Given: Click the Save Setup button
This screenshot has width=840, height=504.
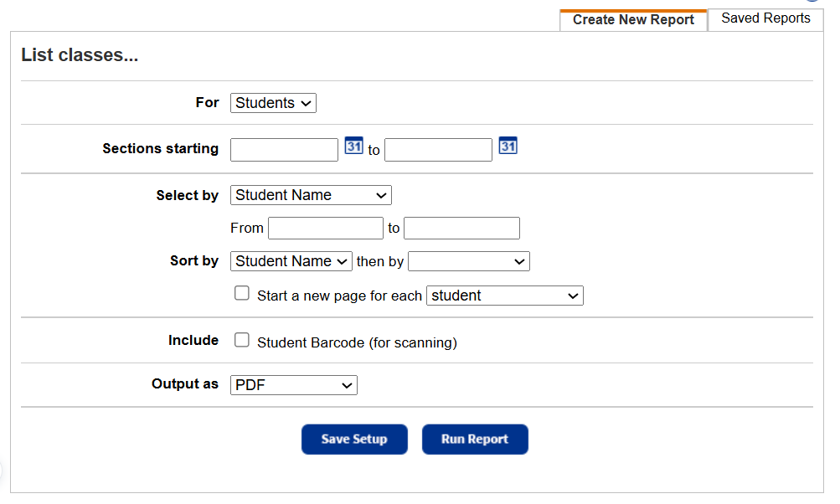Looking at the screenshot, I should pyautogui.click(x=354, y=439).
